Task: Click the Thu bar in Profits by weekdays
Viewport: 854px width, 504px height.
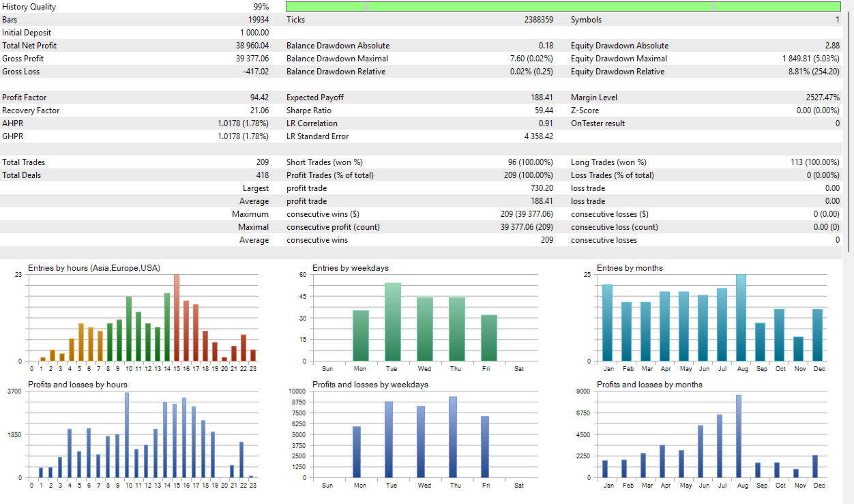Action: point(453,437)
